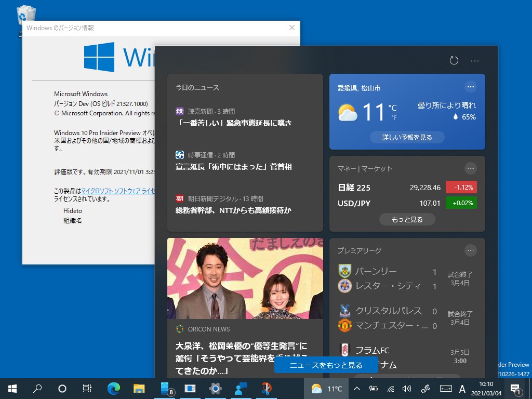Launch Microsoft Edge from the taskbar
Screen dimensions: 532x399
pyautogui.click(x=113, y=388)
